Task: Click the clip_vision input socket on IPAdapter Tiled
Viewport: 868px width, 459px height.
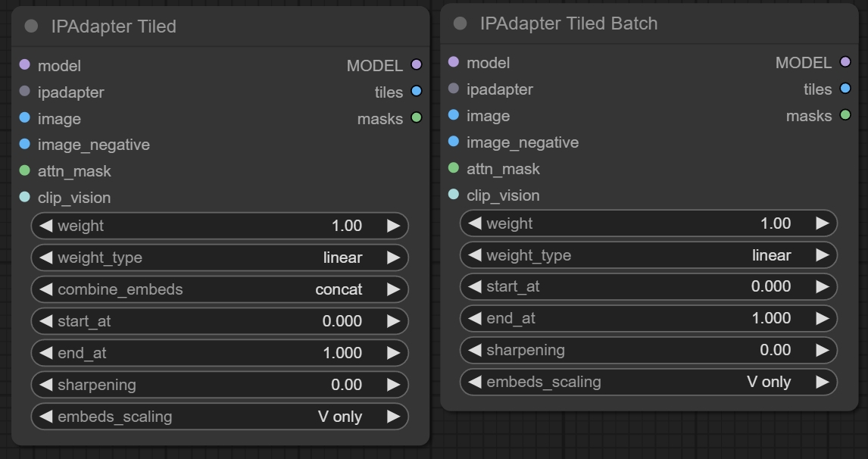Action: (x=24, y=198)
